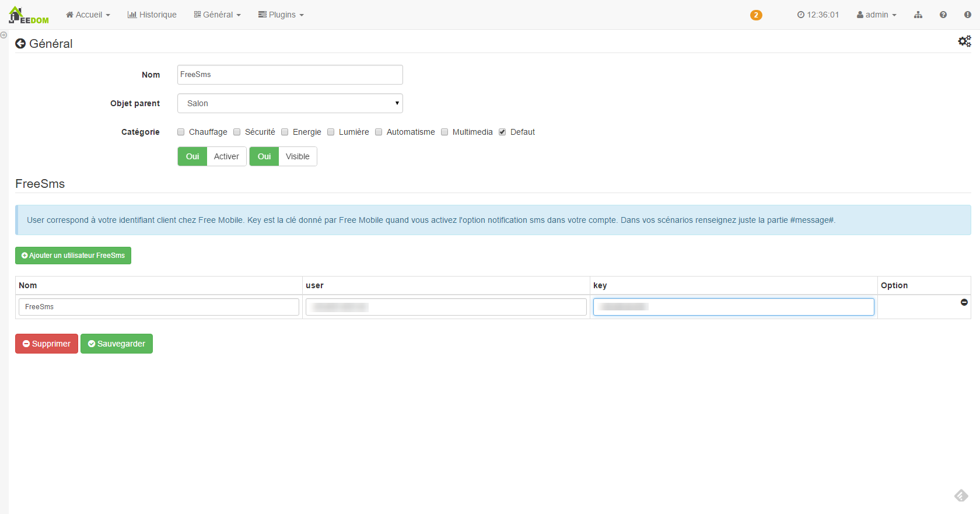This screenshot has width=980, height=514.
Task: Click Ajouter un utilisateur FreeSms button
Action: click(x=73, y=256)
